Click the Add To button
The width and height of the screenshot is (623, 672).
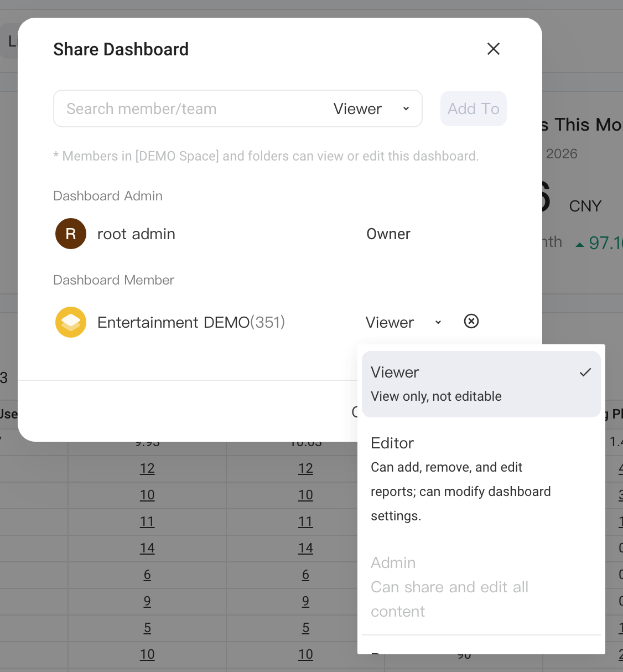point(474,108)
